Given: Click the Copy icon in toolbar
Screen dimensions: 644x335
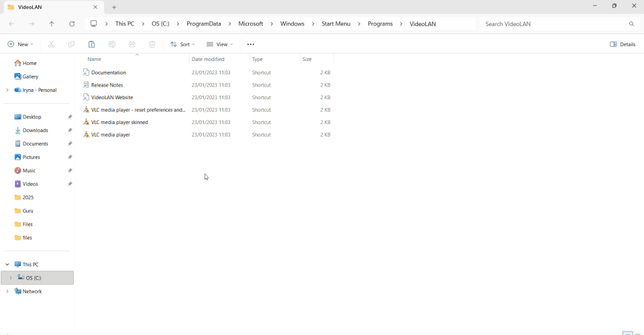Looking at the screenshot, I should [72, 44].
